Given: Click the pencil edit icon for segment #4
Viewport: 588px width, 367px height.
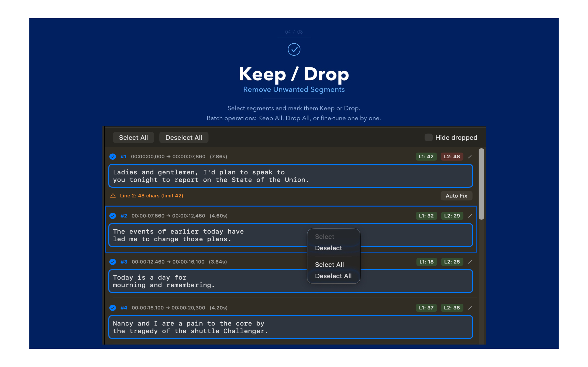Looking at the screenshot, I should click(470, 308).
